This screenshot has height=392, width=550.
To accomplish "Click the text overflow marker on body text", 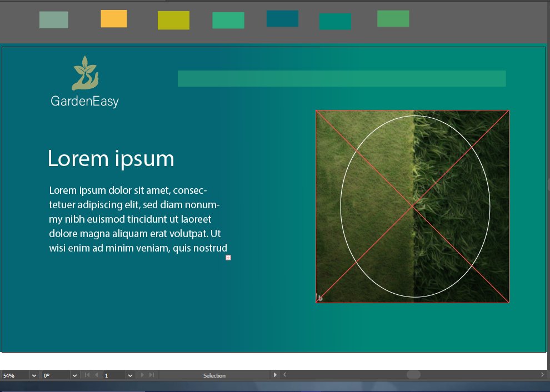I will coord(228,258).
